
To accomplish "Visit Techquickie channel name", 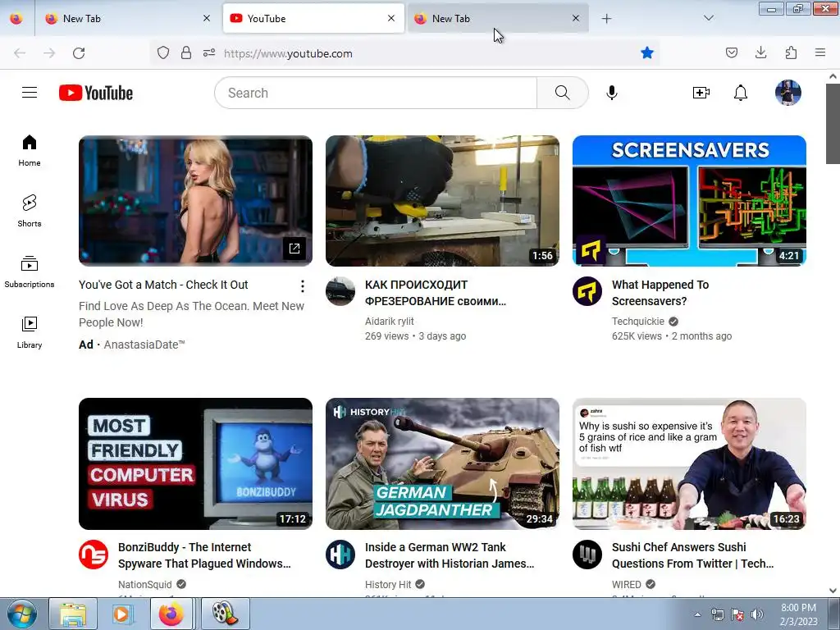I will [638, 322].
